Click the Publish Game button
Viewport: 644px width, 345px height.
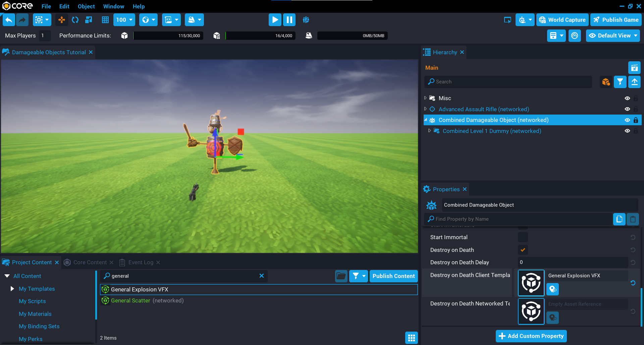click(616, 20)
